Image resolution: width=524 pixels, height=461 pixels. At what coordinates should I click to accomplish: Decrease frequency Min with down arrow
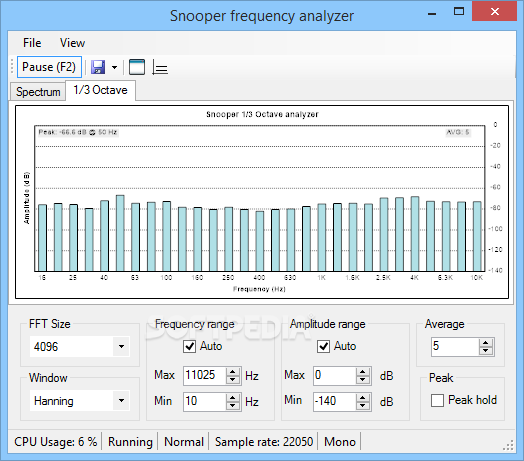pyautogui.click(x=233, y=406)
